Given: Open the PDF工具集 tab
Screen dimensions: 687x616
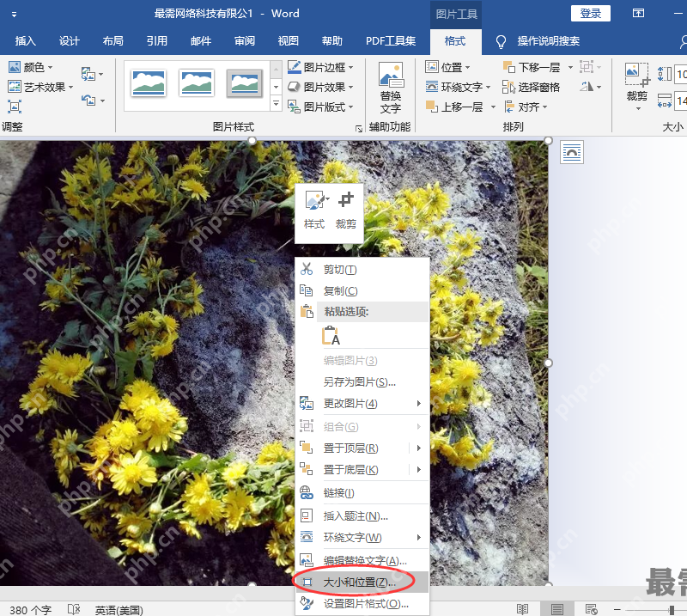Looking at the screenshot, I should [x=391, y=41].
